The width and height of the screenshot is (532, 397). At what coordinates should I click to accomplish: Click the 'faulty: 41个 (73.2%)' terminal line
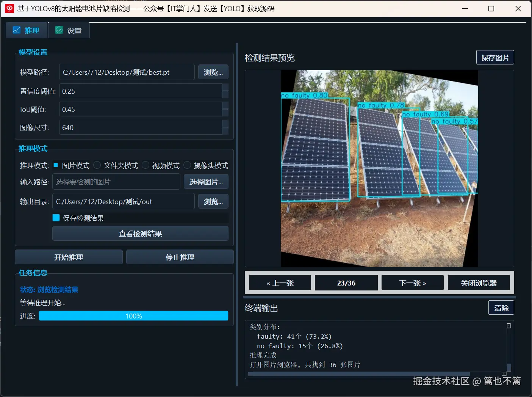pos(294,336)
